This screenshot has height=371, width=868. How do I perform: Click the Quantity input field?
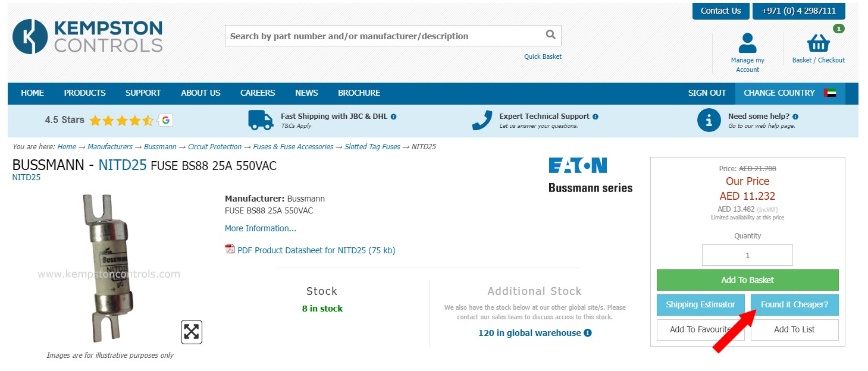tap(747, 255)
